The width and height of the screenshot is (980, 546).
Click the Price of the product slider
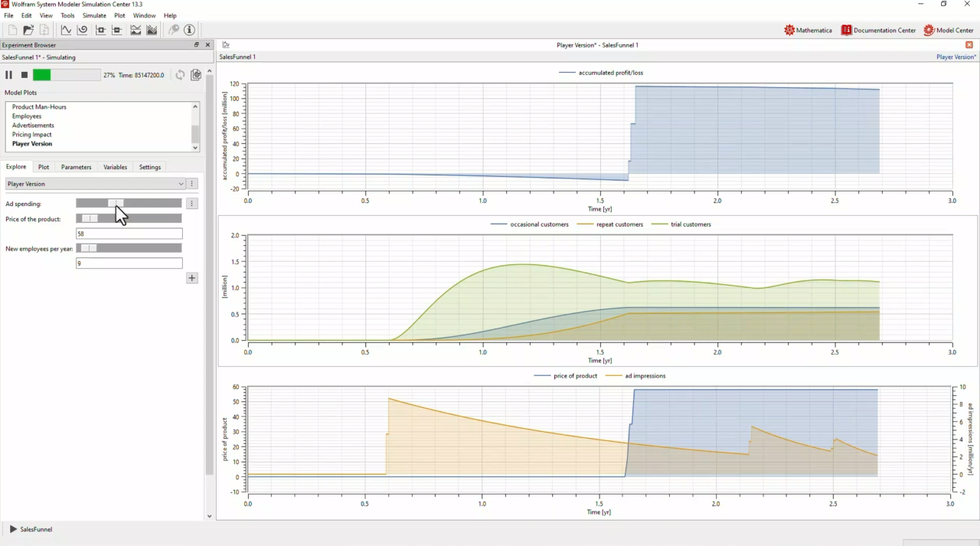pos(129,219)
